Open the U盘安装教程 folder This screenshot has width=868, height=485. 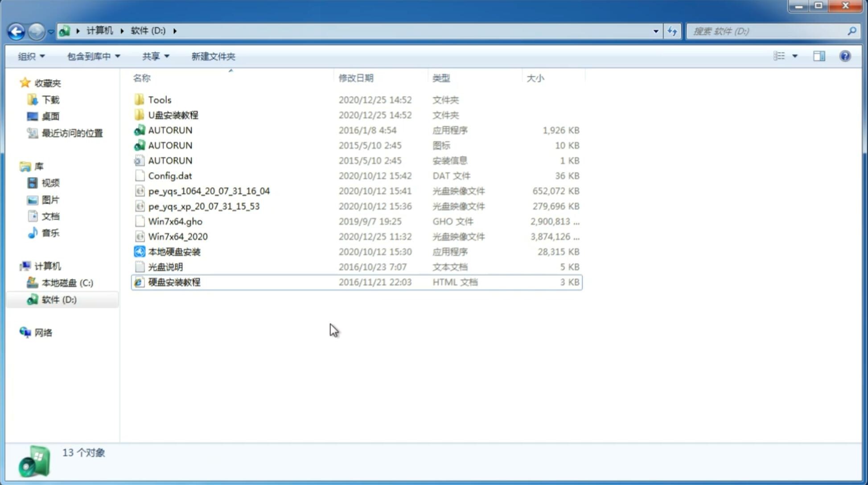coord(173,115)
